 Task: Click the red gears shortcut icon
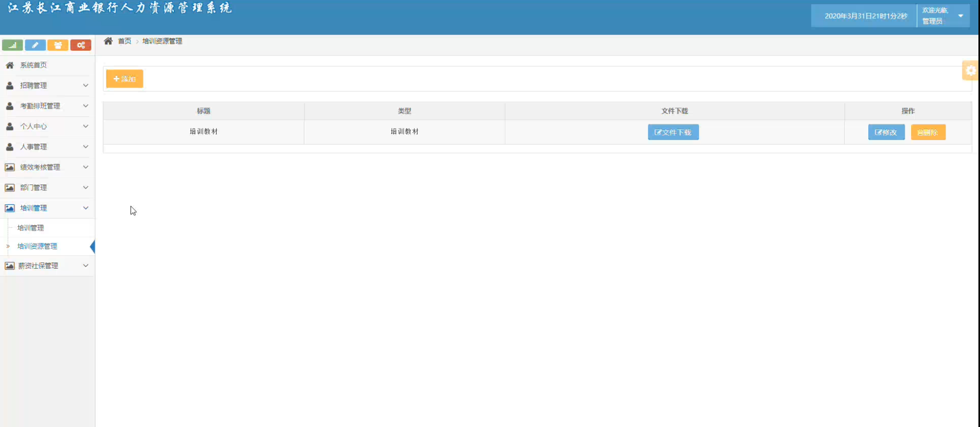click(x=81, y=45)
